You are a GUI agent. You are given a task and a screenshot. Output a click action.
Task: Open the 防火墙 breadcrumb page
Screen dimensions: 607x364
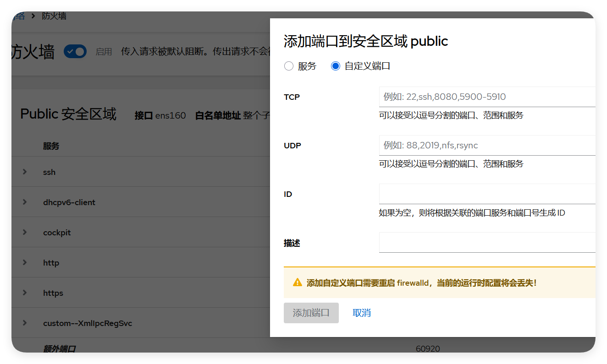point(55,16)
